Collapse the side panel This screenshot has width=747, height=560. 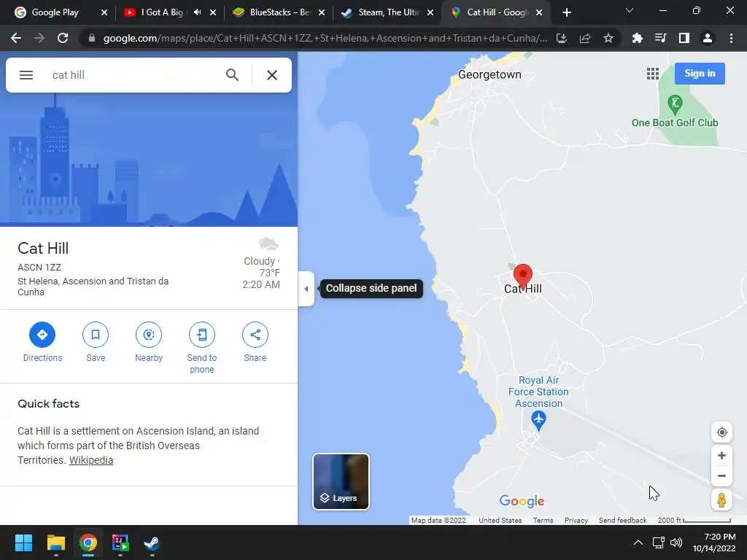(306, 289)
